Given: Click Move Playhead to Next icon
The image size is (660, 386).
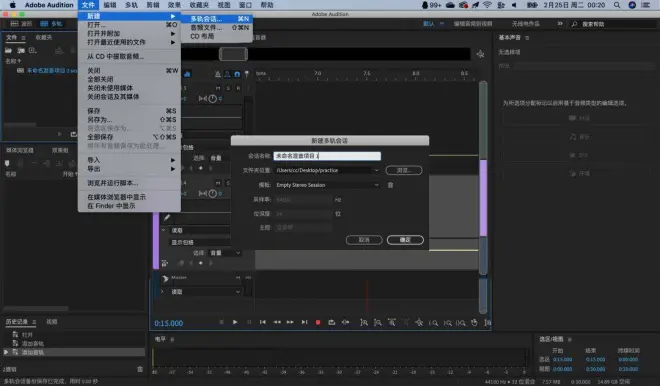Looking at the screenshot, I should 304,322.
